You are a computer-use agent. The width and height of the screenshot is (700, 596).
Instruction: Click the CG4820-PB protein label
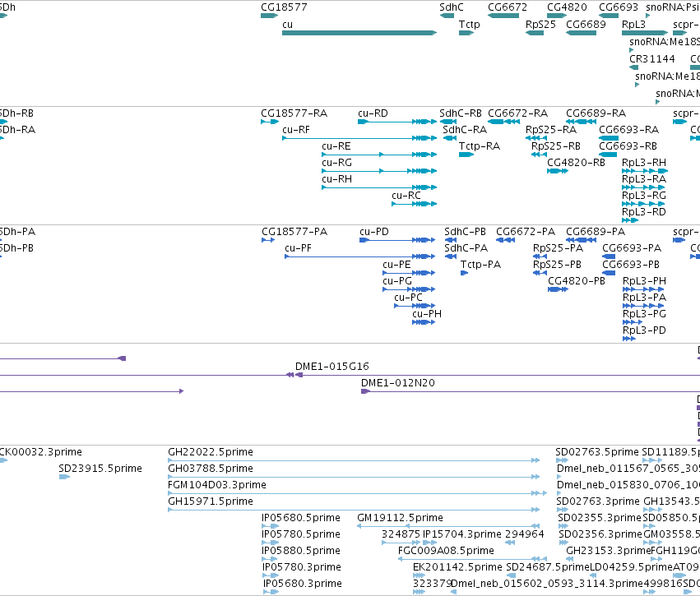(x=577, y=281)
